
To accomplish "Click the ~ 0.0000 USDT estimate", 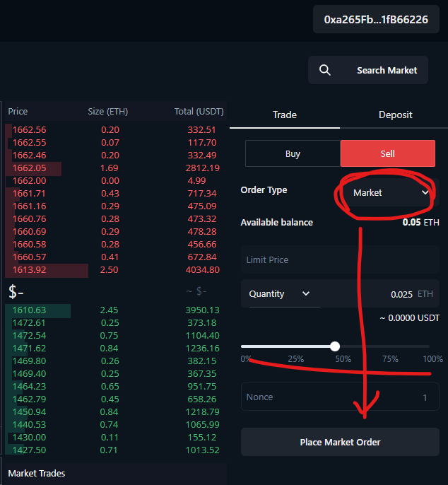I will (409, 318).
